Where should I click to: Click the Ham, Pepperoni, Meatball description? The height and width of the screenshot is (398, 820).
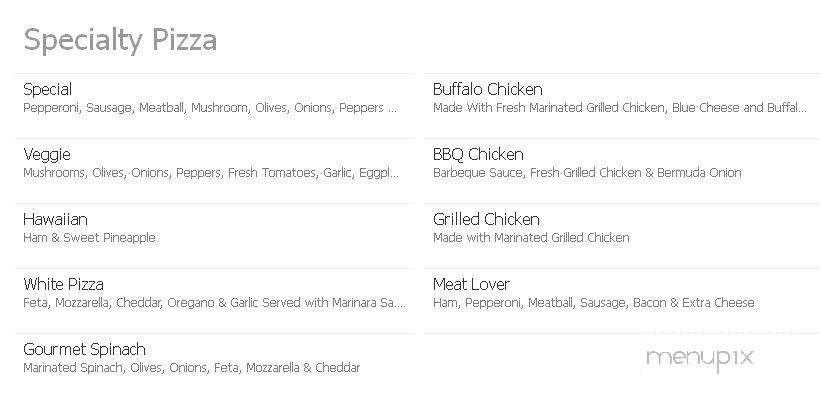[x=594, y=303]
